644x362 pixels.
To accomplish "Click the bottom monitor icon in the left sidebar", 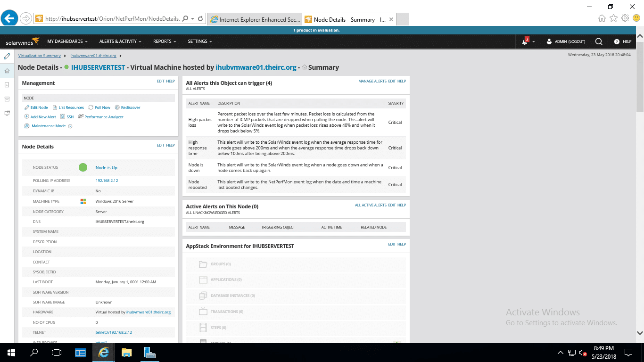I will coord(7,113).
